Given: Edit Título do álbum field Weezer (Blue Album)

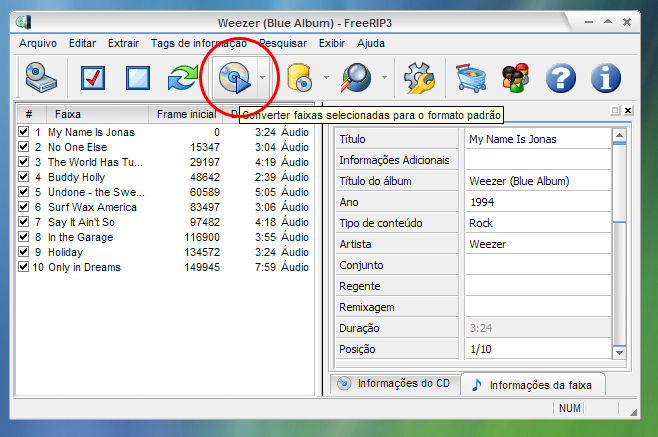Looking at the screenshot, I should [x=538, y=181].
